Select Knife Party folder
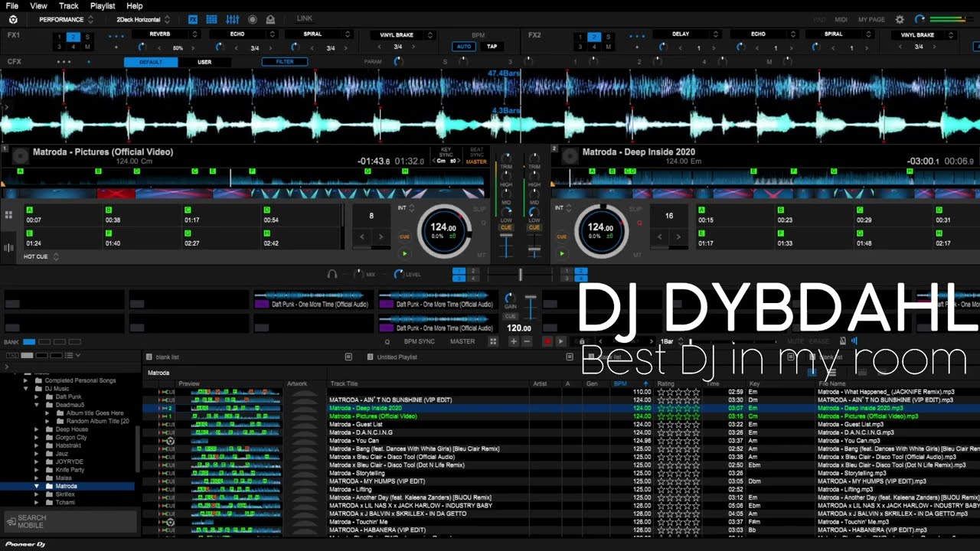 coord(70,469)
